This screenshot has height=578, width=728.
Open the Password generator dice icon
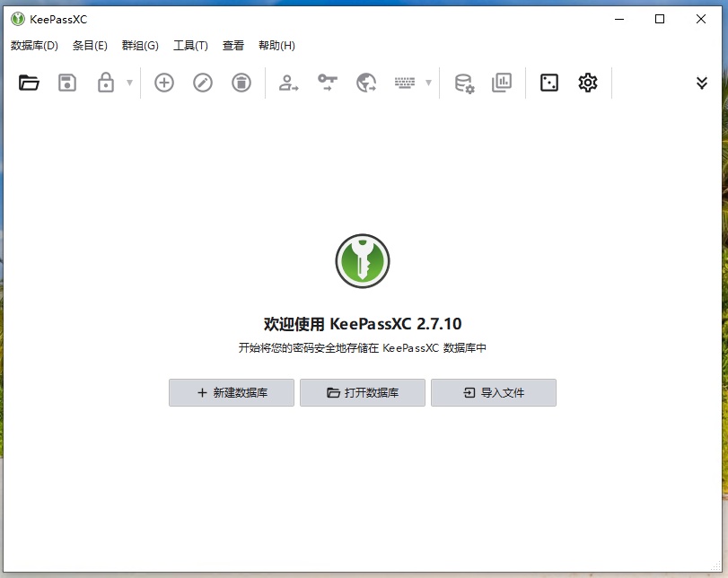(x=550, y=82)
